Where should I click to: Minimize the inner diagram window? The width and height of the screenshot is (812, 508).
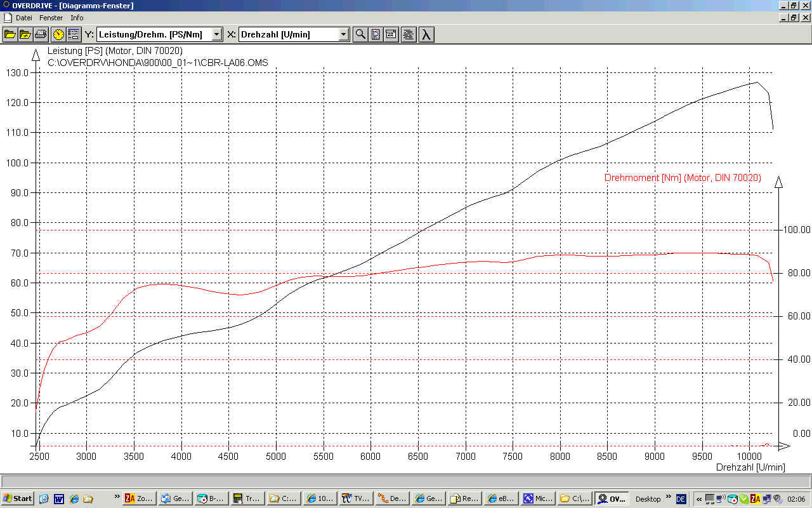[783, 18]
